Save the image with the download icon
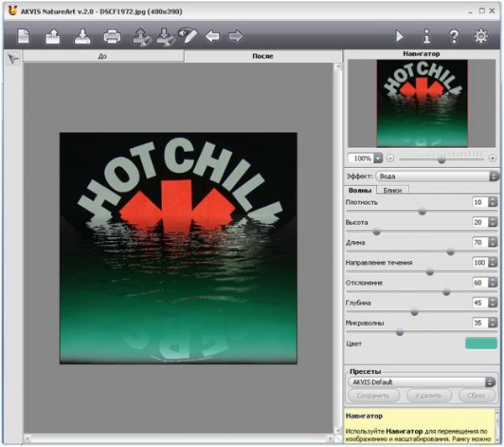 click(82, 36)
